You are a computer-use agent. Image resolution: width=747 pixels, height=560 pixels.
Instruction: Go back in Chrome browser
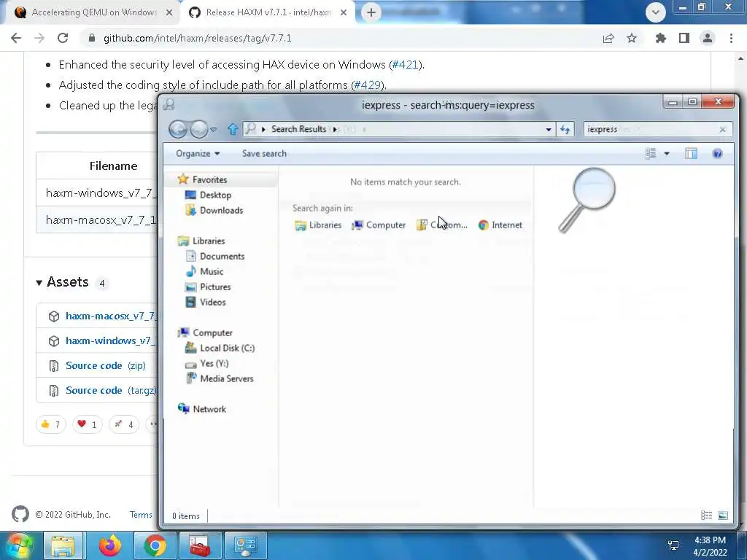16,38
